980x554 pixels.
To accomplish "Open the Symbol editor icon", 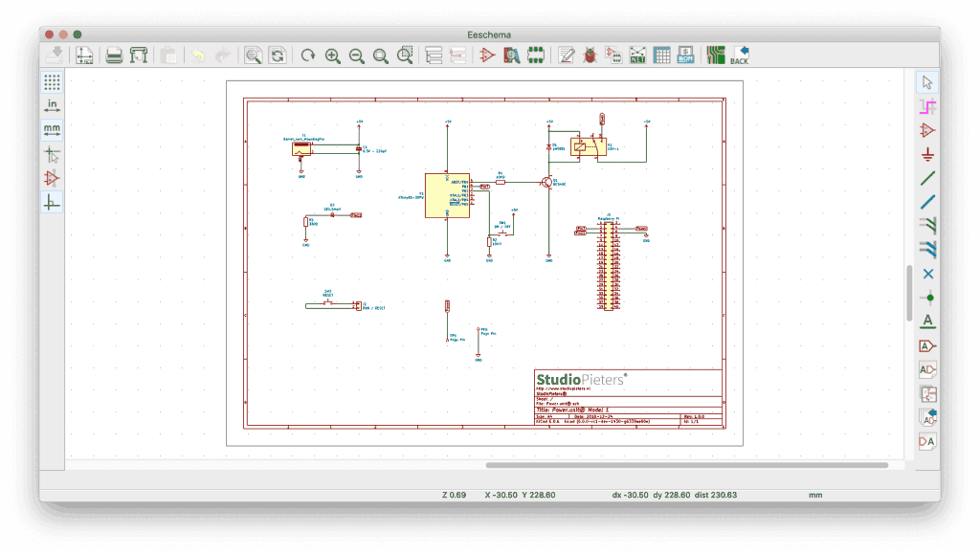I will [x=487, y=55].
